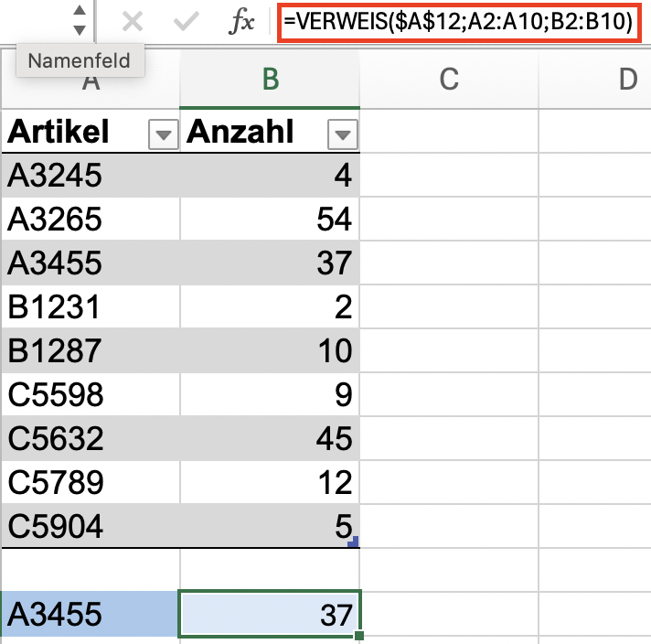Select Anzahl value 45

[270, 438]
